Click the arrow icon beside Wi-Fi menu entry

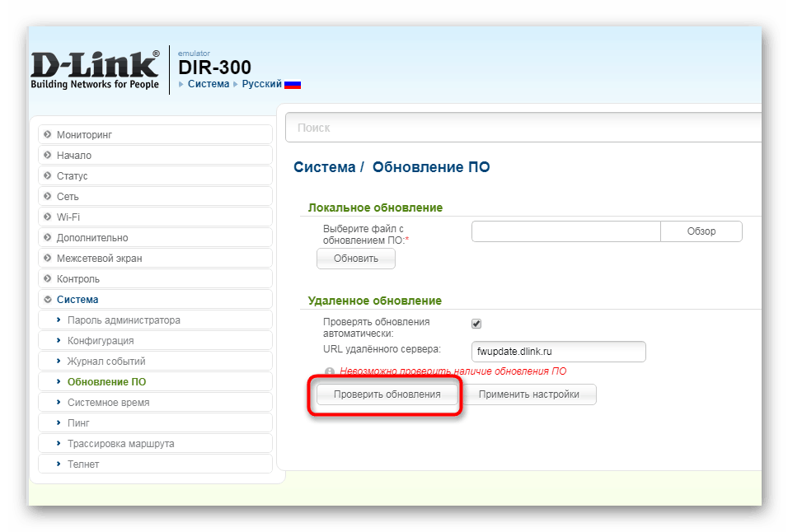(47, 217)
